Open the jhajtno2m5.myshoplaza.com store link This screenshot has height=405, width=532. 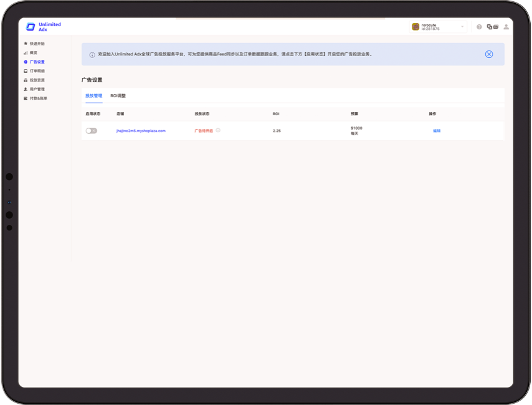(141, 131)
